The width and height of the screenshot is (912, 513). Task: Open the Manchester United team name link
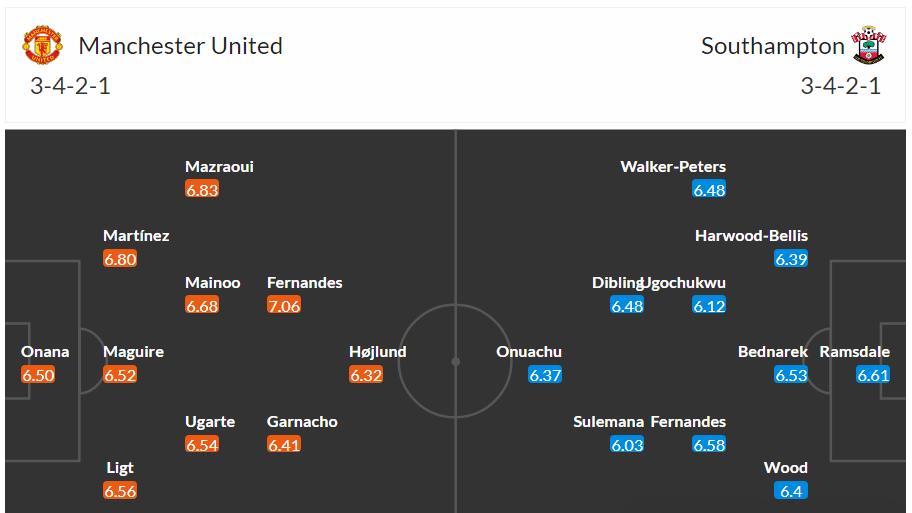(x=180, y=46)
